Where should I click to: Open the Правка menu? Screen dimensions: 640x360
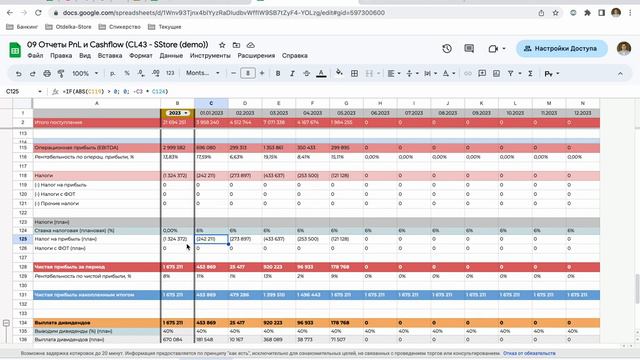click(x=61, y=56)
